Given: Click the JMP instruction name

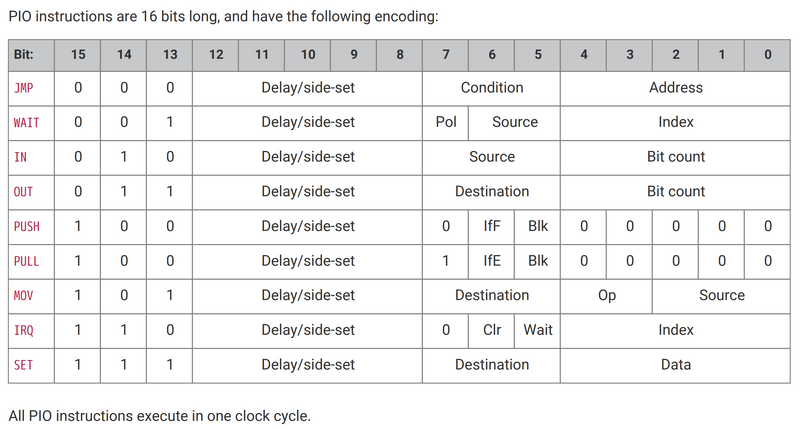Looking at the screenshot, I should [22, 88].
